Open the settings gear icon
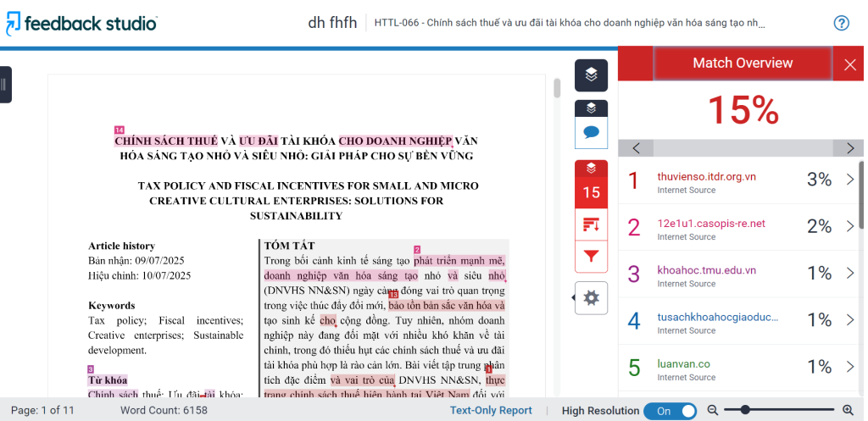This screenshot has height=421, width=868. click(591, 298)
